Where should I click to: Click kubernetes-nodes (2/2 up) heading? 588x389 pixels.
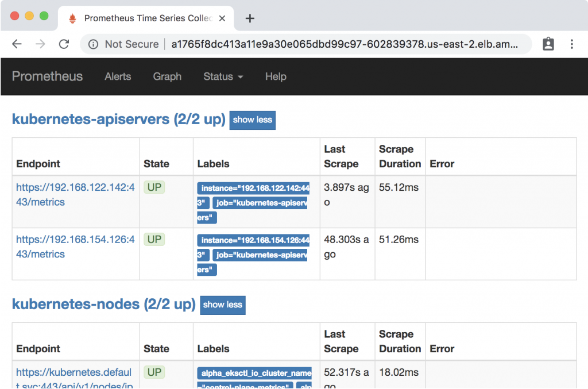[x=104, y=304]
